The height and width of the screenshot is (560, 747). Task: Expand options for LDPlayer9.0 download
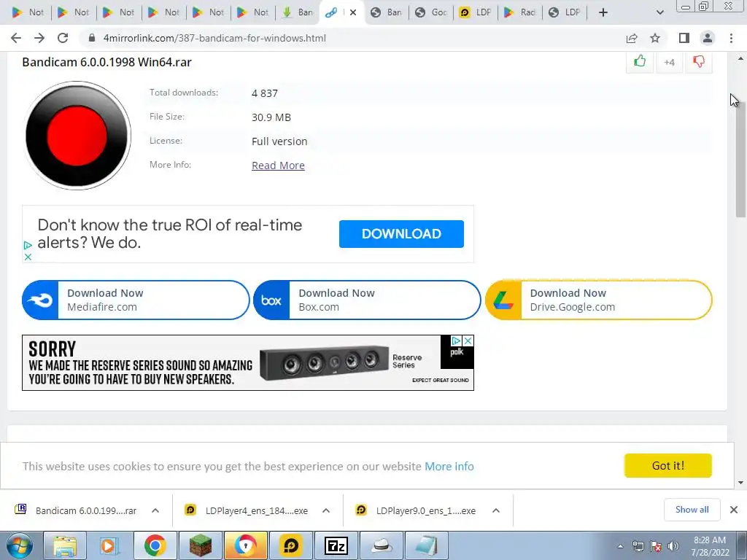[496, 510]
